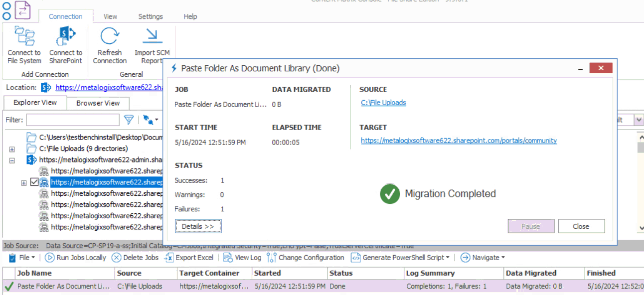644x295 pixels.
Task: Click Change Configuration toolbar button
Action: tap(306, 258)
